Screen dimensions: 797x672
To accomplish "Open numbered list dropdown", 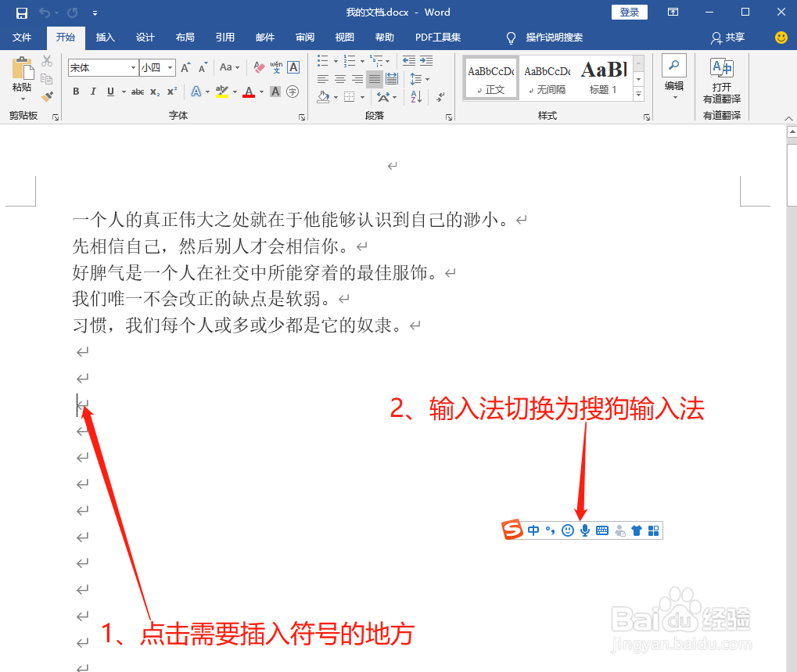I will [362, 61].
